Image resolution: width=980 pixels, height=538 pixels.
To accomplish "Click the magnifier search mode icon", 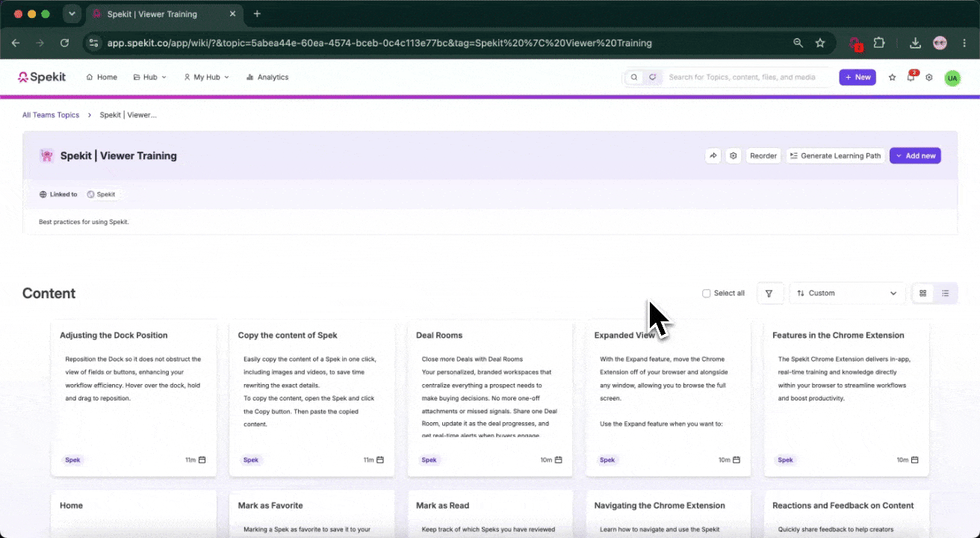I will click(x=634, y=77).
